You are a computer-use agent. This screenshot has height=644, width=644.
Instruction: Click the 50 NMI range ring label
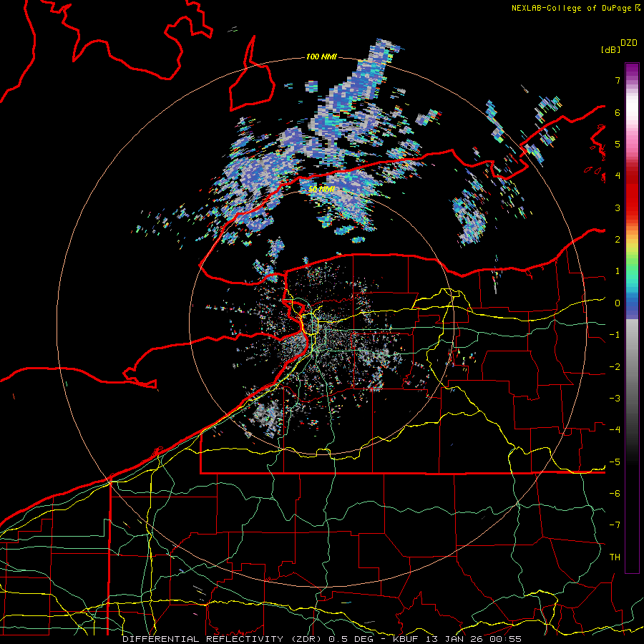click(321, 190)
